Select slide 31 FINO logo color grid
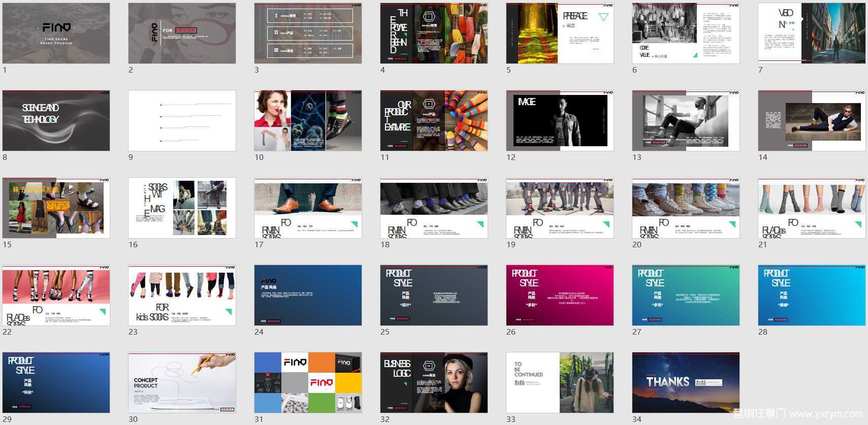Screen dimensions: 868x425 click(308, 382)
